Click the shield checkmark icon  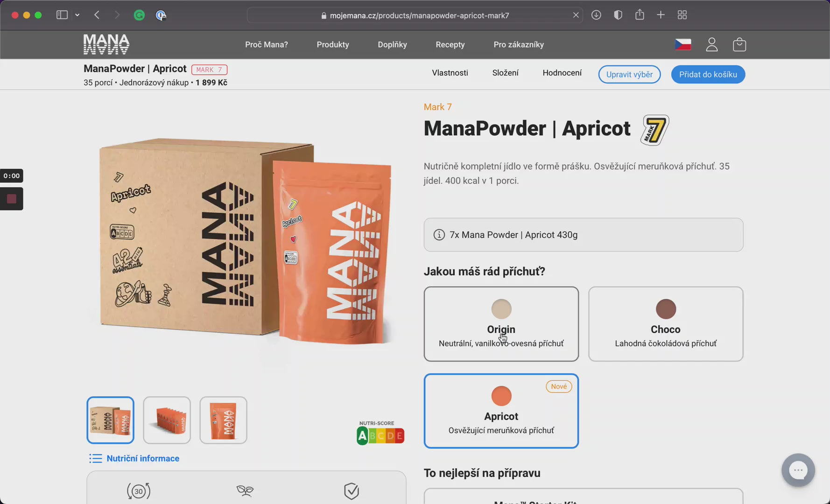coord(352,491)
